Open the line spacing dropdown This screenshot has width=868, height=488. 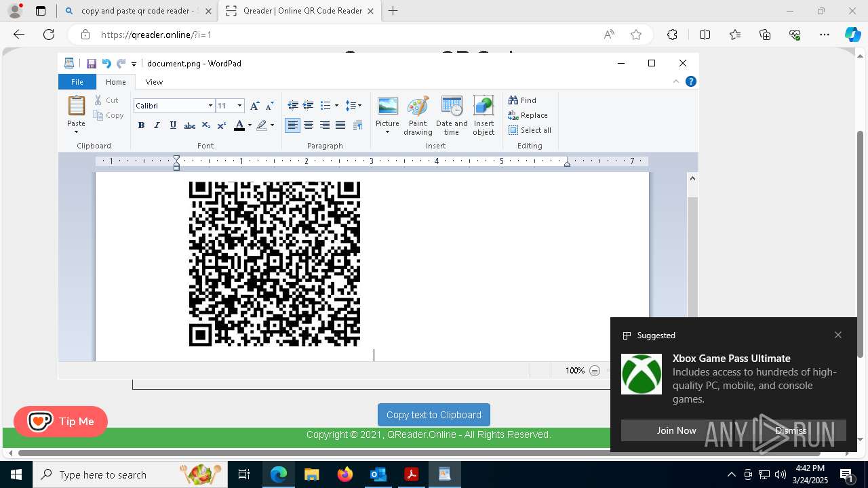tap(353, 106)
